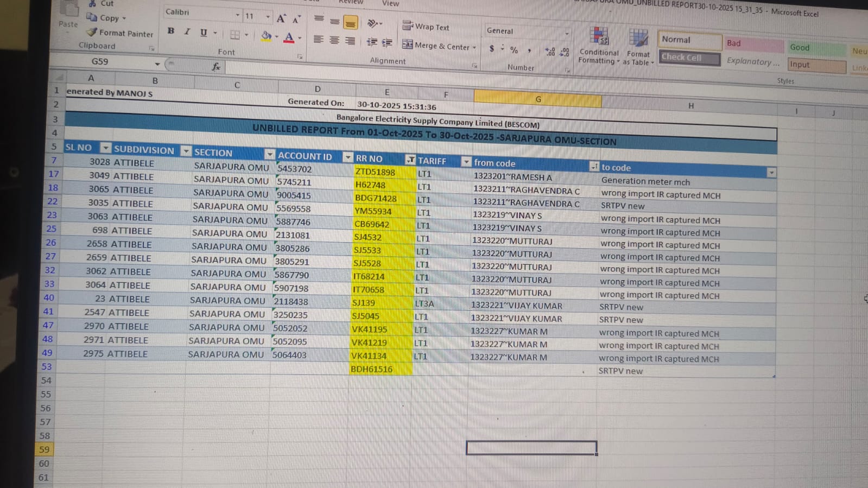868x488 pixels.
Task: Align text to the left
Action: pos(319,39)
